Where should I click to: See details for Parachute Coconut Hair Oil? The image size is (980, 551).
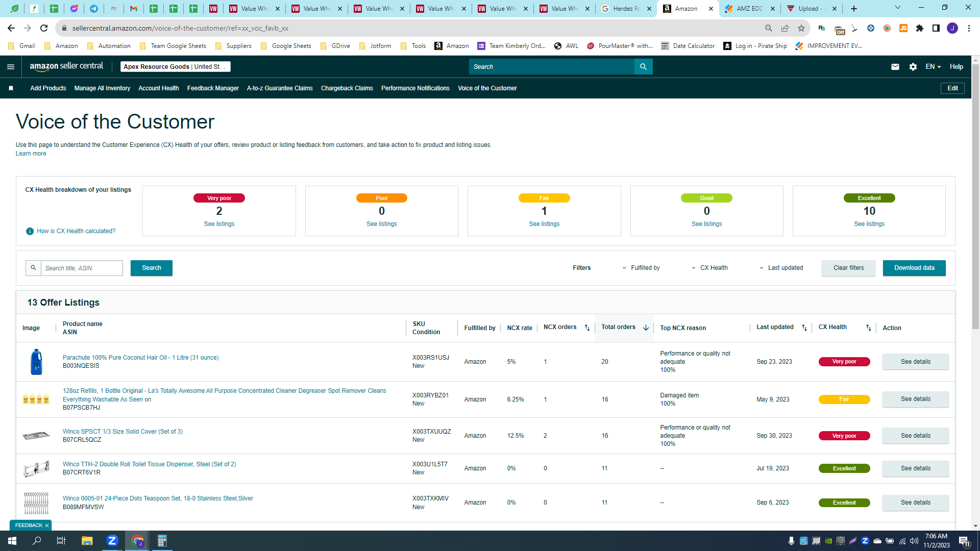click(x=915, y=362)
